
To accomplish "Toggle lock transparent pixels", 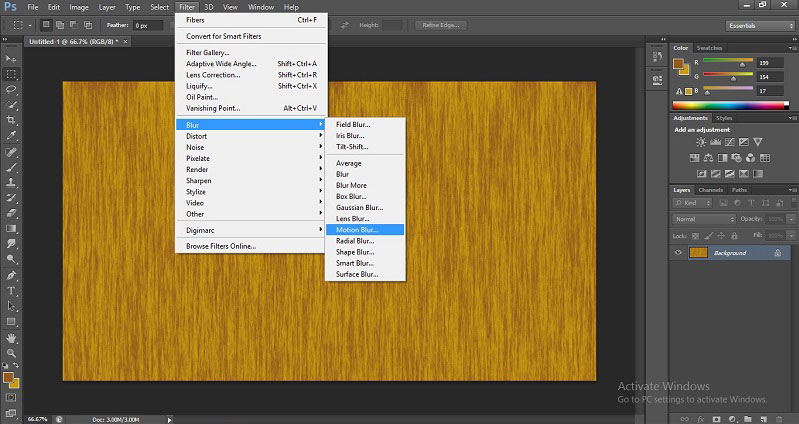I will click(696, 236).
